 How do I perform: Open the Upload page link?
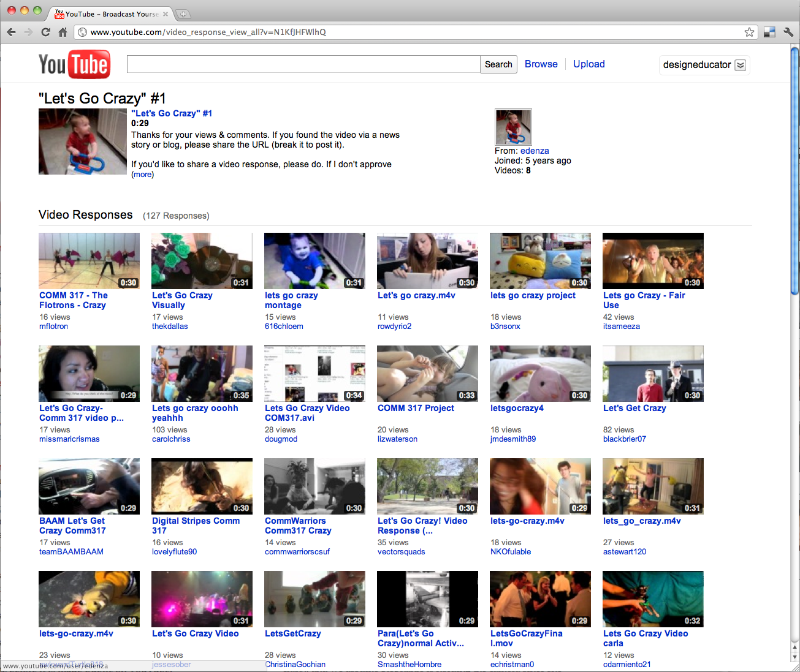pyautogui.click(x=589, y=64)
